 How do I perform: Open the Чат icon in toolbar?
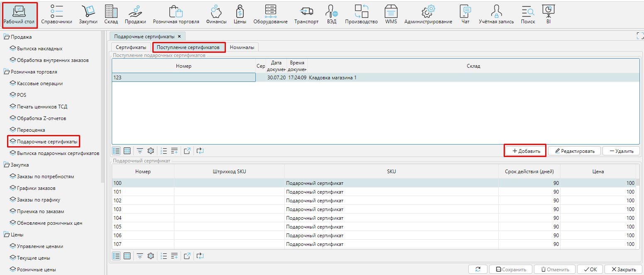(x=465, y=14)
